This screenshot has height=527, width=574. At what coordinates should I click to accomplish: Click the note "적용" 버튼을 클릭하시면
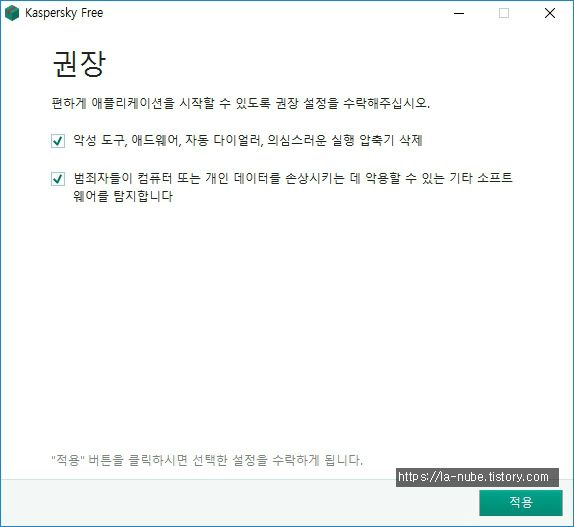[x=119, y=460]
